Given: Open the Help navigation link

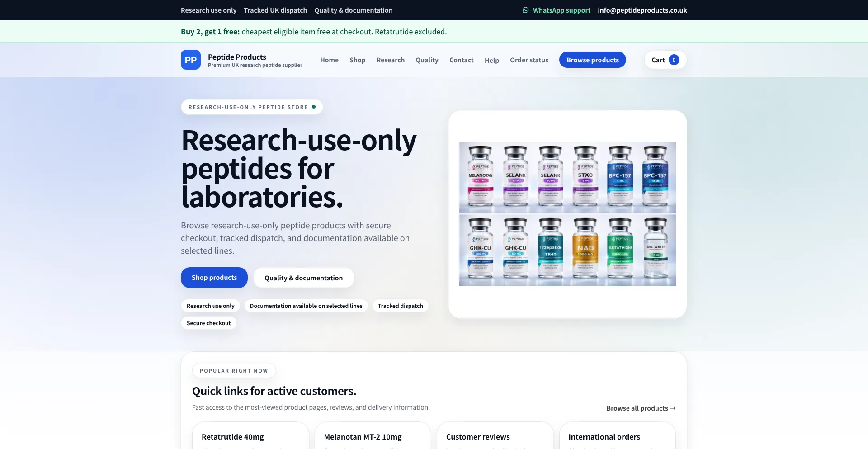Looking at the screenshot, I should pos(491,60).
